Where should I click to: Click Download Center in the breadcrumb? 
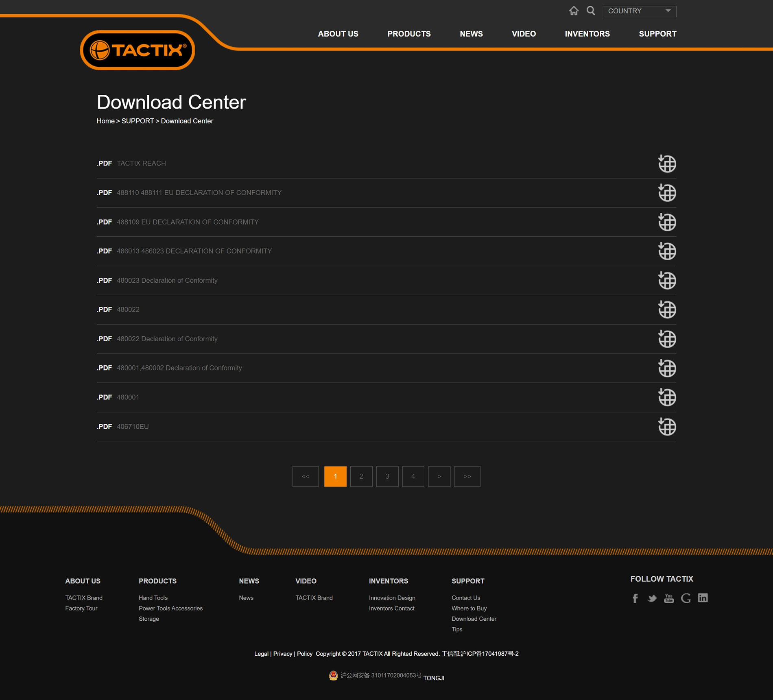pyautogui.click(x=187, y=121)
